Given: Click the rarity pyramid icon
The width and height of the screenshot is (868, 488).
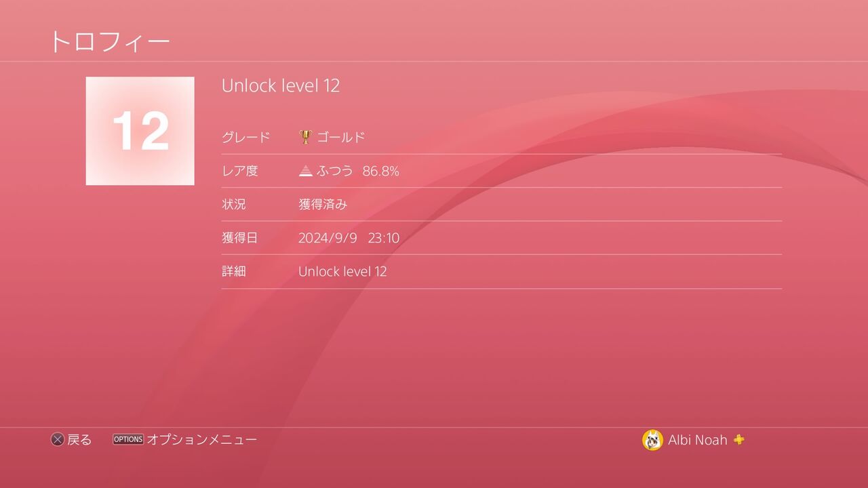Looking at the screenshot, I should tap(306, 171).
